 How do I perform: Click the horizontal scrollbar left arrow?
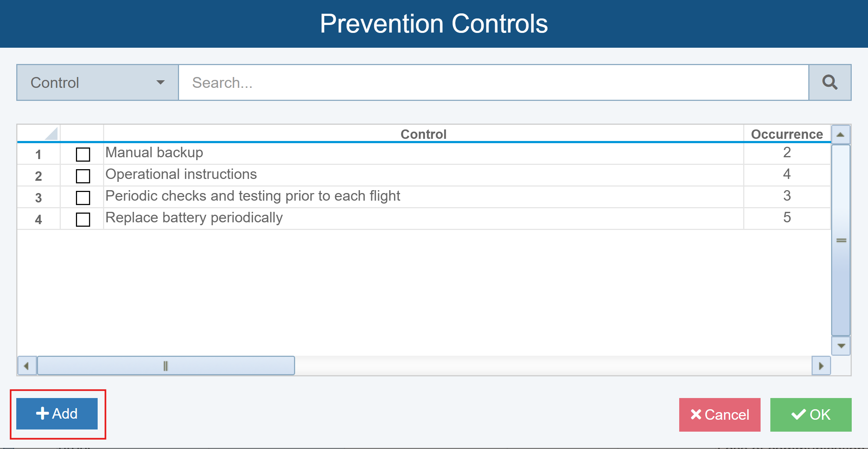click(26, 366)
